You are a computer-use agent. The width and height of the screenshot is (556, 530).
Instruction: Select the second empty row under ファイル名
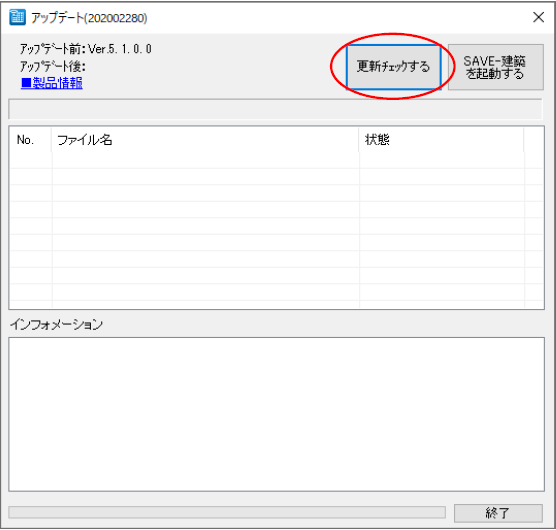[x=206, y=177]
